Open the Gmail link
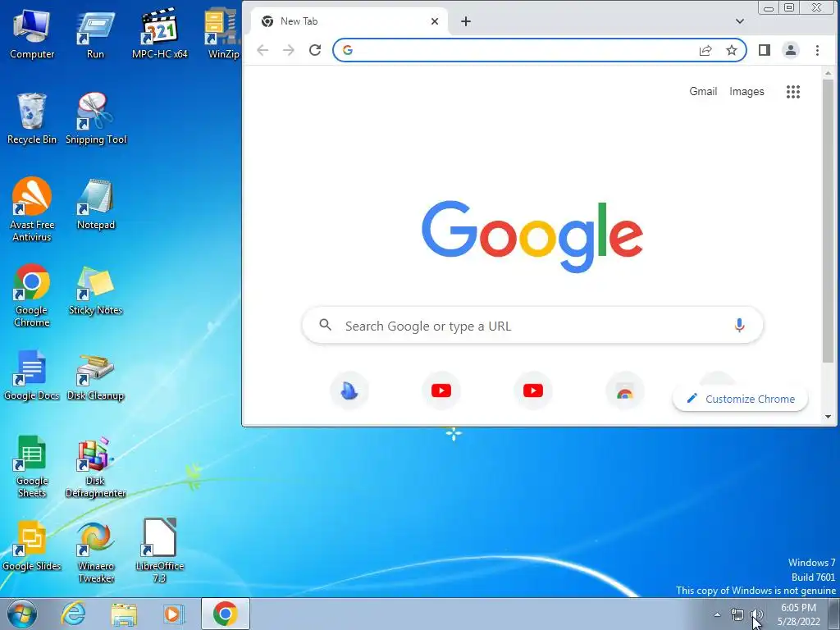Image resolution: width=840 pixels, height=630 pixels. [703, 92]
